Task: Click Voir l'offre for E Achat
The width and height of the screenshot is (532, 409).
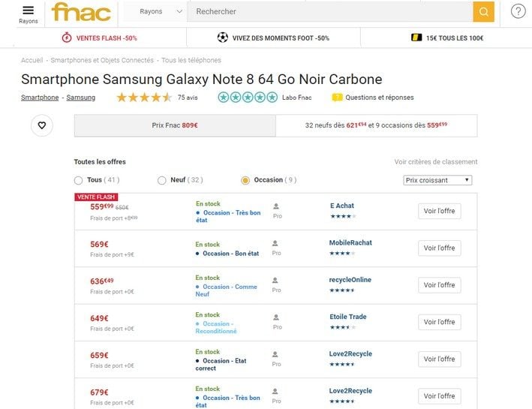Action: pos(440,211)
